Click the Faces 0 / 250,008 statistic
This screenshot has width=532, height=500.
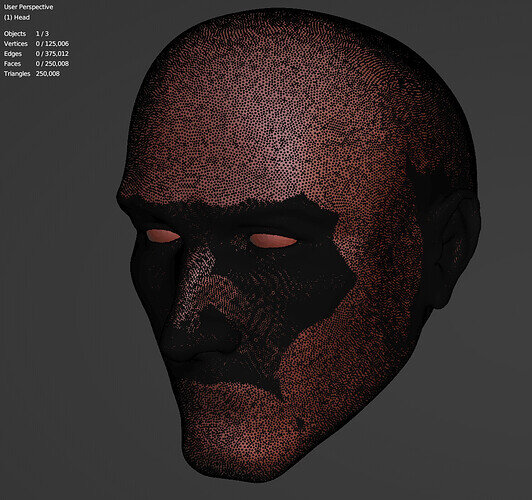[36, 63]
